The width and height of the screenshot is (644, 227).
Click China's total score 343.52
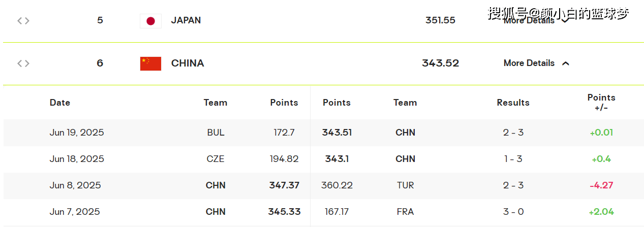pos(440,63)
